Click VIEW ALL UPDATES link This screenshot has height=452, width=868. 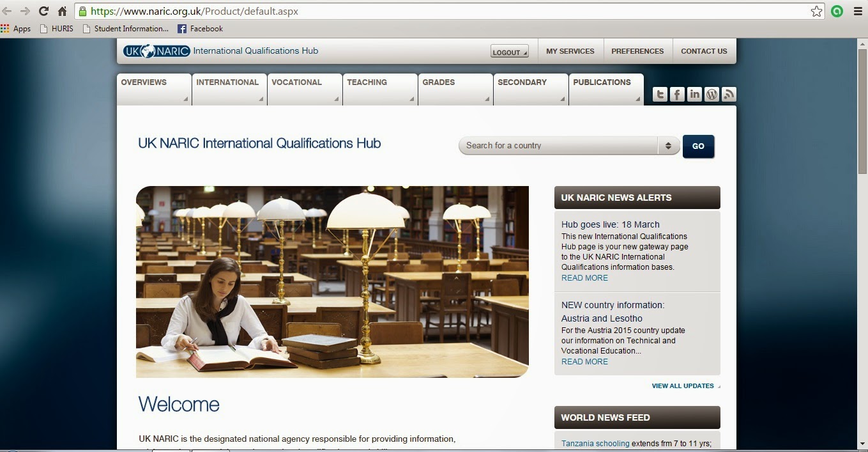coord(683,386)
